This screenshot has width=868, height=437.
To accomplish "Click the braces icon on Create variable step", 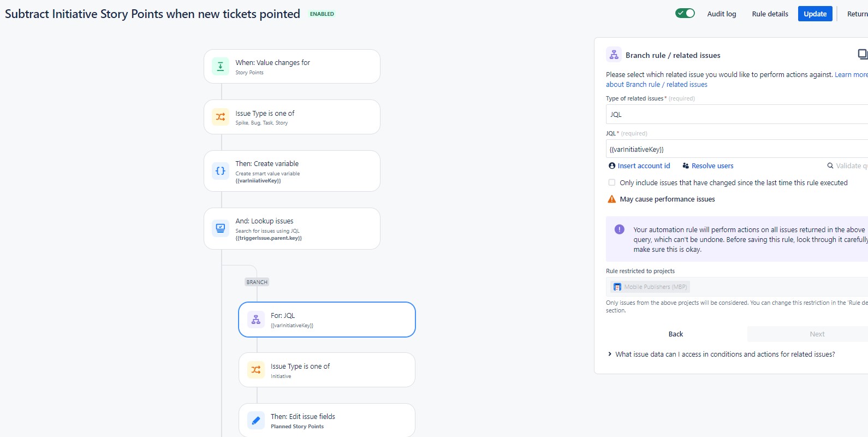I will pos(219,171).
